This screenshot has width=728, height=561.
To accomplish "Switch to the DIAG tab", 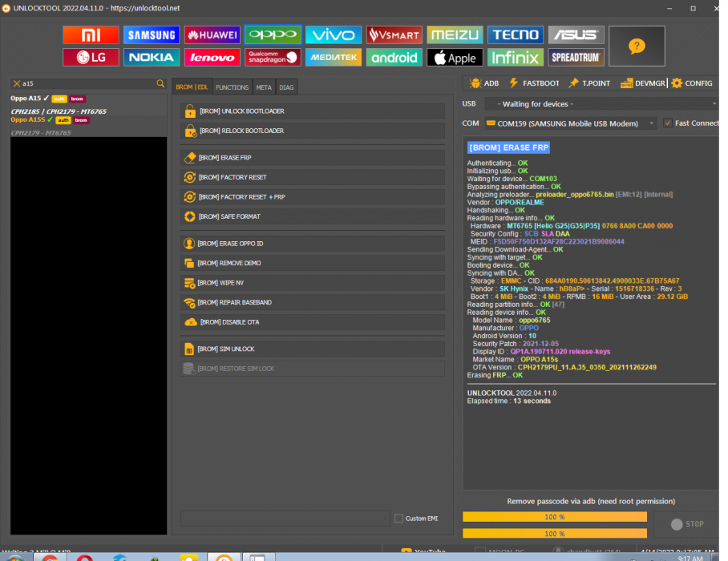I will [x=286, y=87].
